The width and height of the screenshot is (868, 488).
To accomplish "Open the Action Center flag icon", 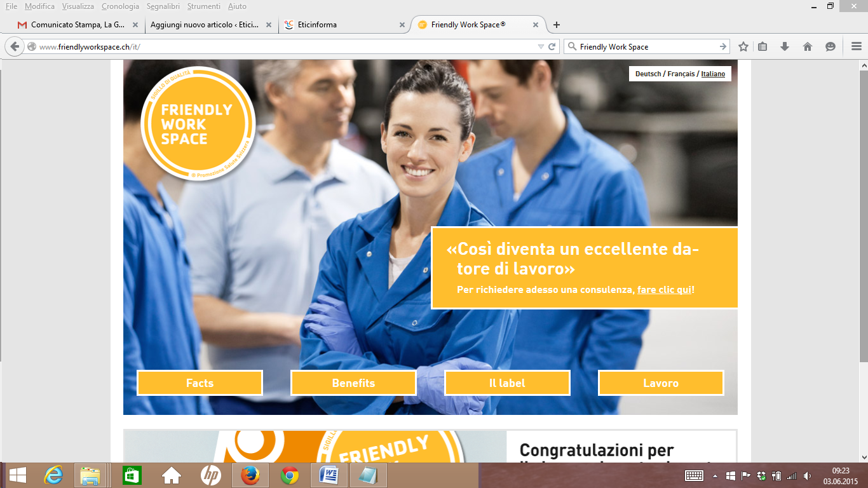I will (746, 475).
